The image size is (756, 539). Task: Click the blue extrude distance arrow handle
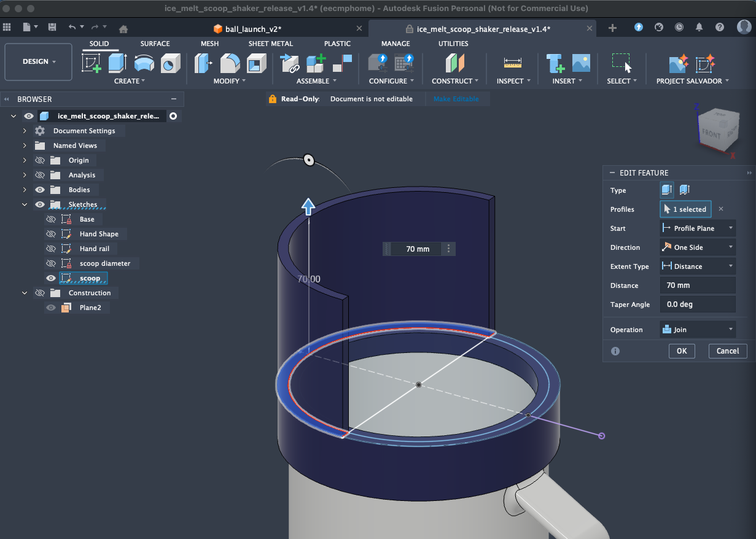308,207
